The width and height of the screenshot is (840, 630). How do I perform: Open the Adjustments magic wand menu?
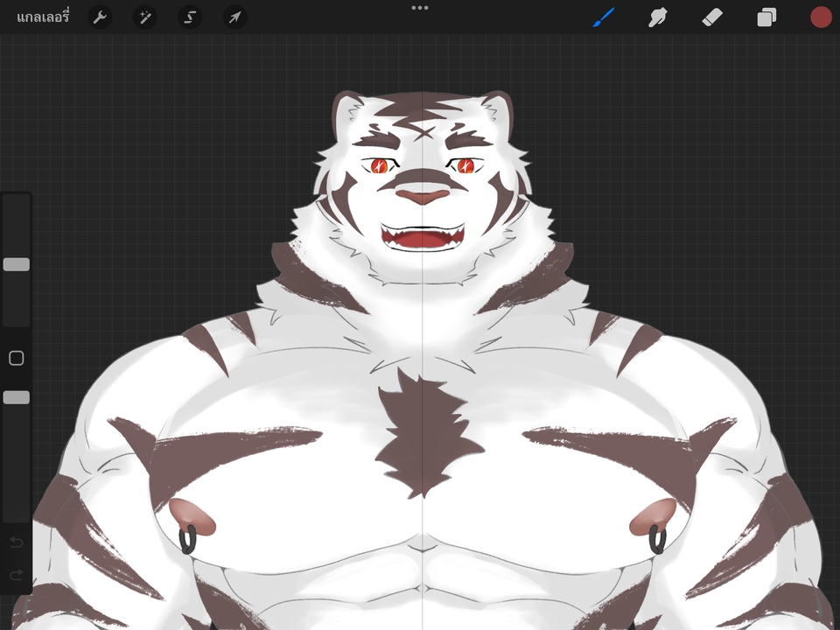pos(144,17)
